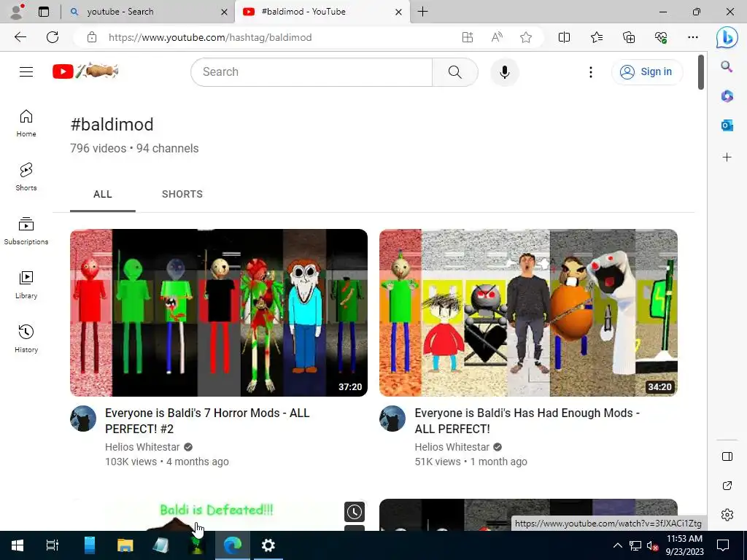747x560 pixels.
Task: Click the Sign in button
Action: 646,72
